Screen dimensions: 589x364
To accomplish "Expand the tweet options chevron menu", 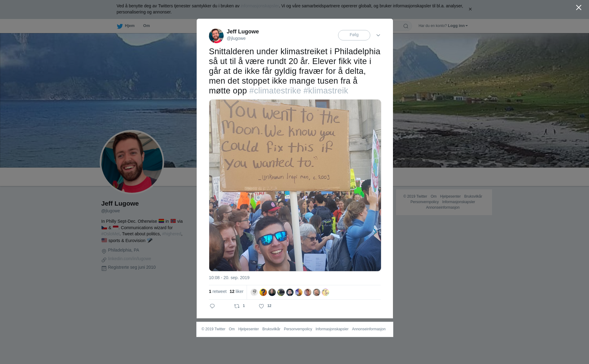I will click(378, 35).
